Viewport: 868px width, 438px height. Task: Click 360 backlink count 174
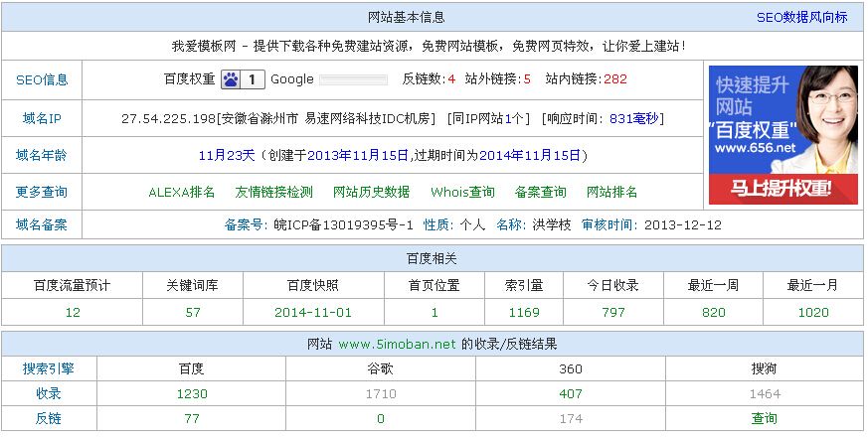click(571, 419)
